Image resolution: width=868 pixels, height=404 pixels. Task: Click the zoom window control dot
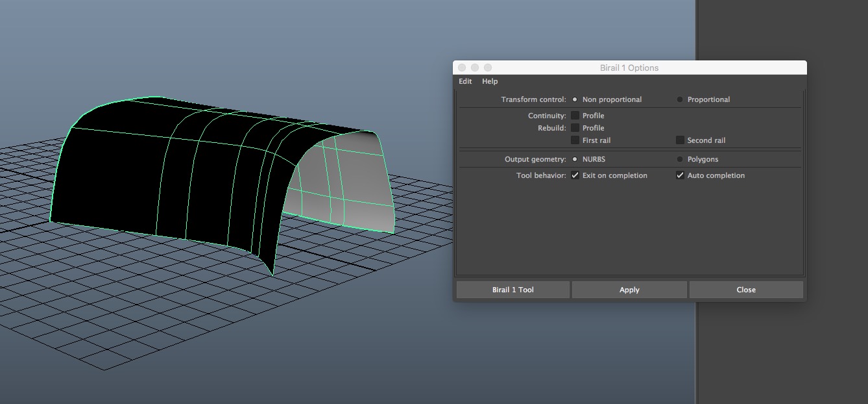[488, 68]
